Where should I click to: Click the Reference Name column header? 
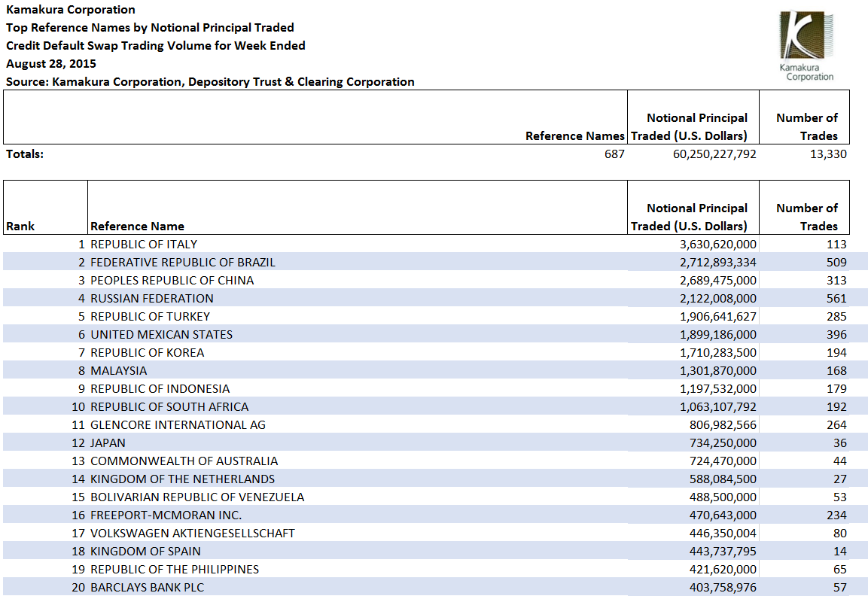pos(137,227)
